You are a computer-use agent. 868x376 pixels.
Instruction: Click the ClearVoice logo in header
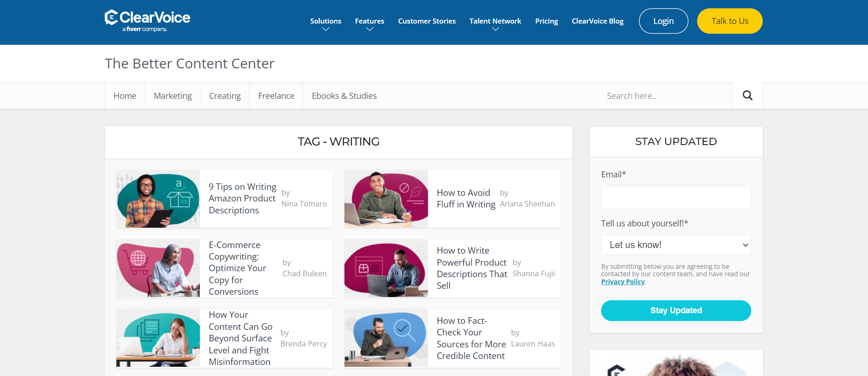(x=147, y=21)
